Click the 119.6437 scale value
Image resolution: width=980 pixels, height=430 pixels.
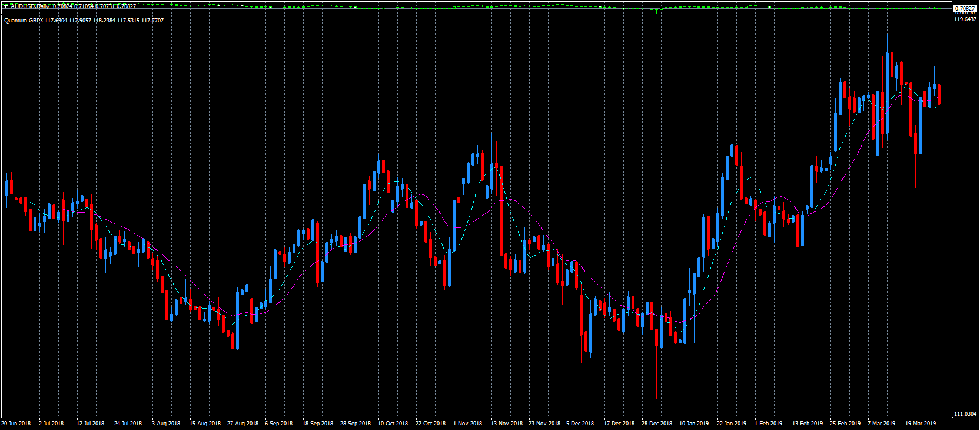tap(965, 19)
